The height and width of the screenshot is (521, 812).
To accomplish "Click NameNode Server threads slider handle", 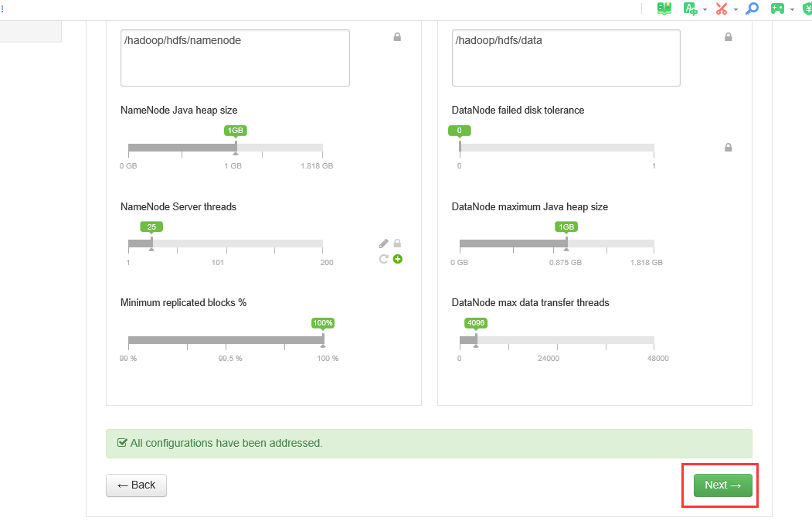I will click(151, 244).
